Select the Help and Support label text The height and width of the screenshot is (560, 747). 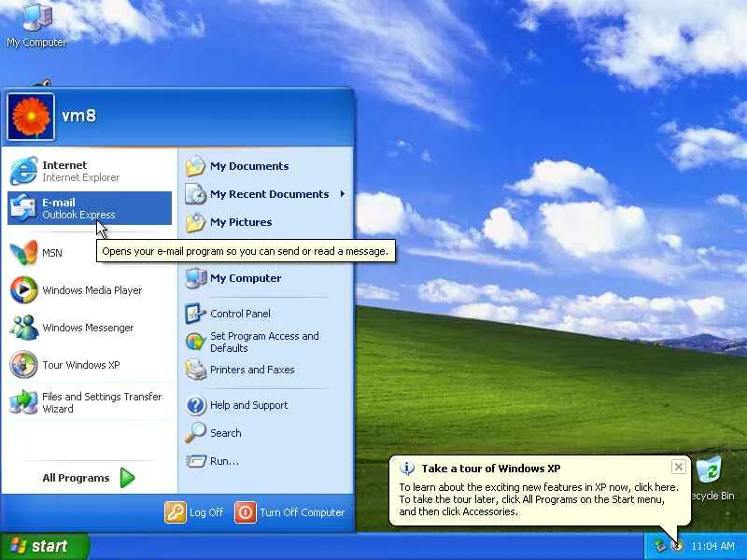click(249, 405)
